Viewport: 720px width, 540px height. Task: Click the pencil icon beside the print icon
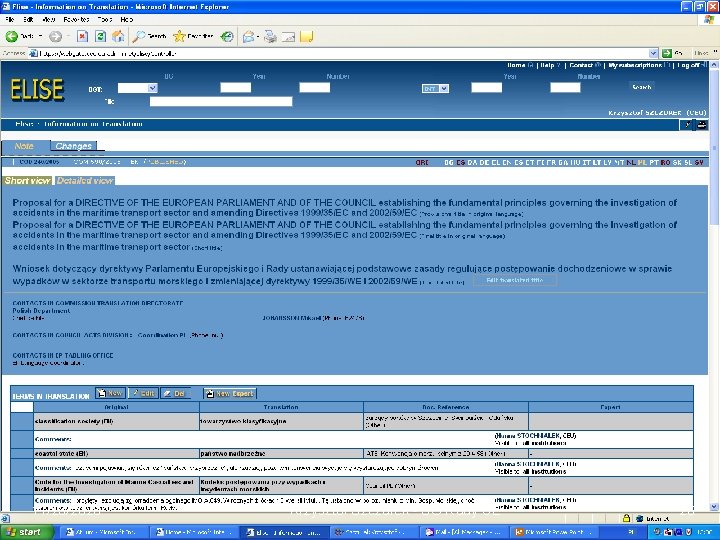(686, 124)
